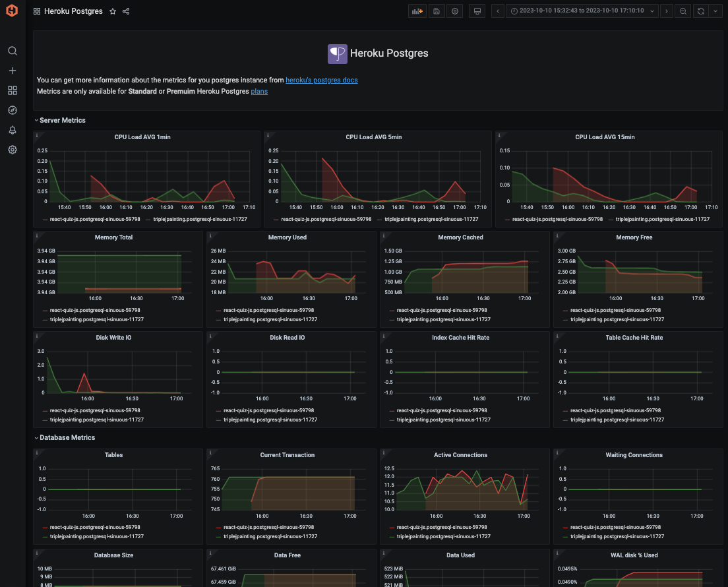
Task: Click the sidebar Create plus icon
Action: click(x=13, y=71)
